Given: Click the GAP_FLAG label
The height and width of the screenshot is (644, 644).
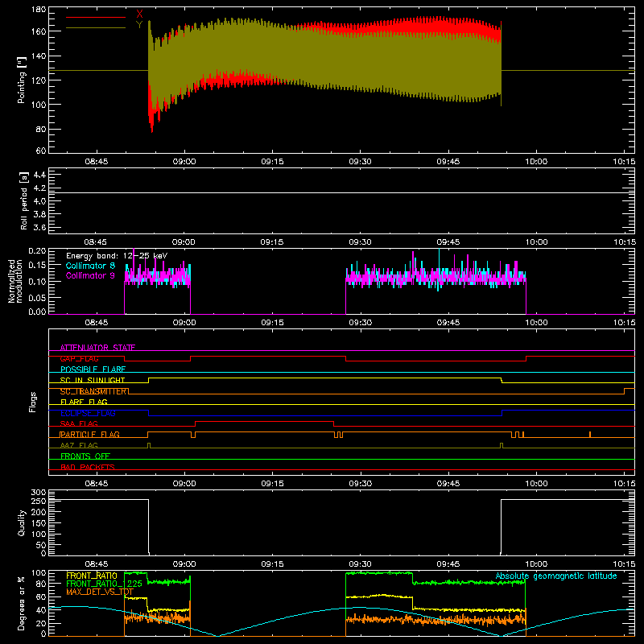Looking at the screenshot, I should click(x=79, y=358).
